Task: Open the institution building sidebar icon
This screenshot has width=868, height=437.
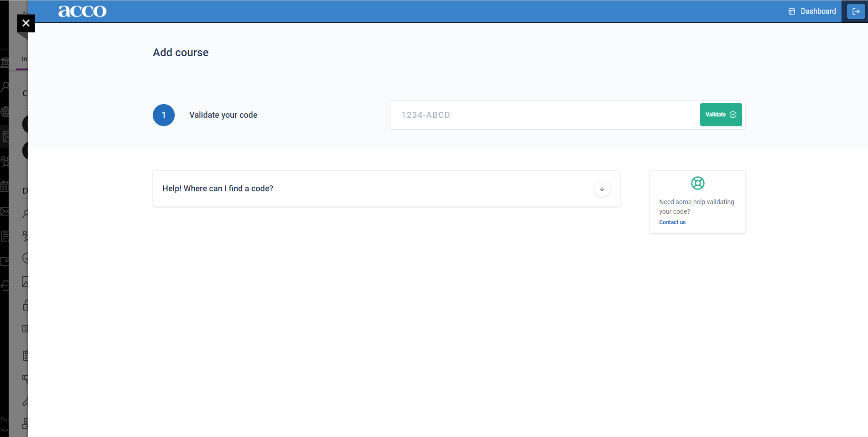Action: [5, 63]
